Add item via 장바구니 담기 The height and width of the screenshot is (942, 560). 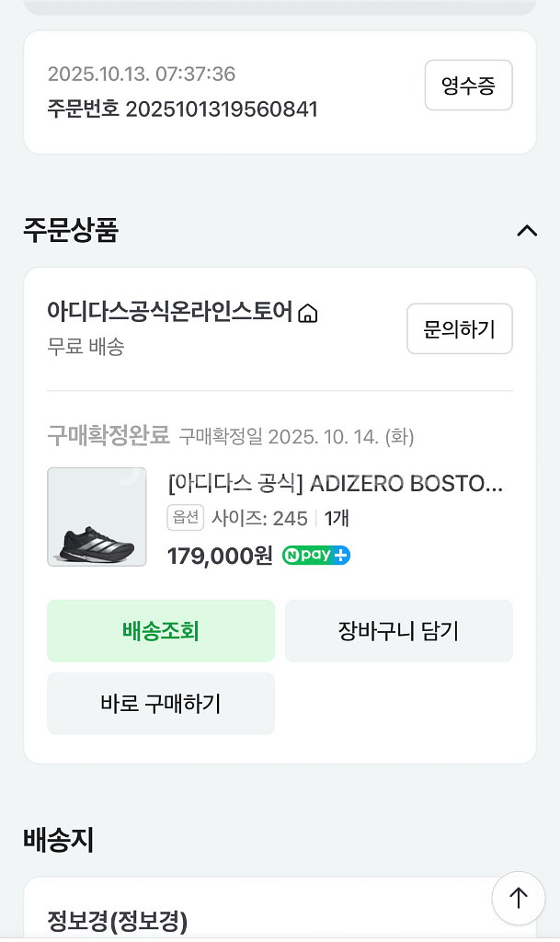pos(398,631)
